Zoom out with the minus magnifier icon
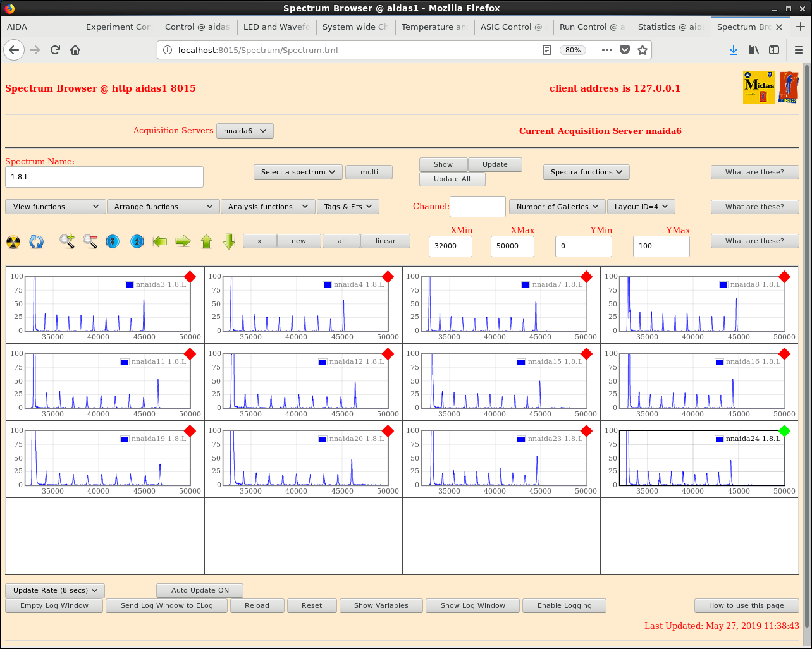Viewport: 812px width, 649px height. pos(90,241)
